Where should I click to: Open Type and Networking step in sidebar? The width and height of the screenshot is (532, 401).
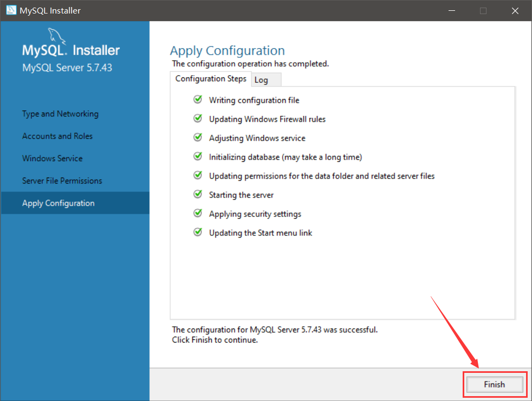point(60,114)
